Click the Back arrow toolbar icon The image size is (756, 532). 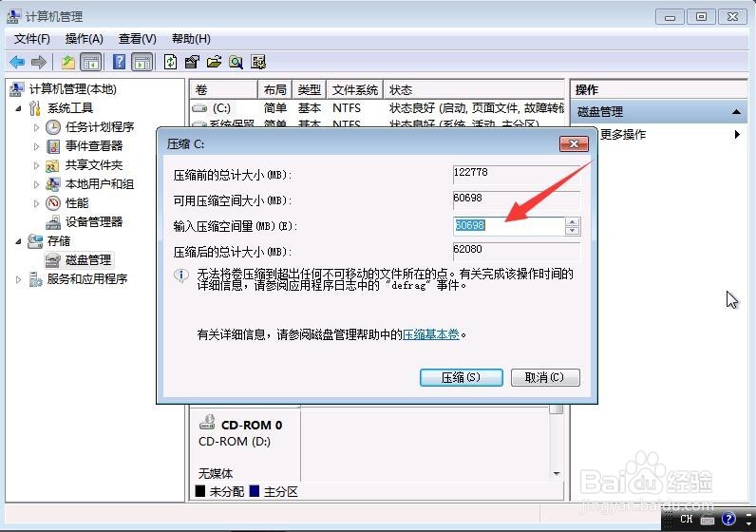click(x=17, y=62)
